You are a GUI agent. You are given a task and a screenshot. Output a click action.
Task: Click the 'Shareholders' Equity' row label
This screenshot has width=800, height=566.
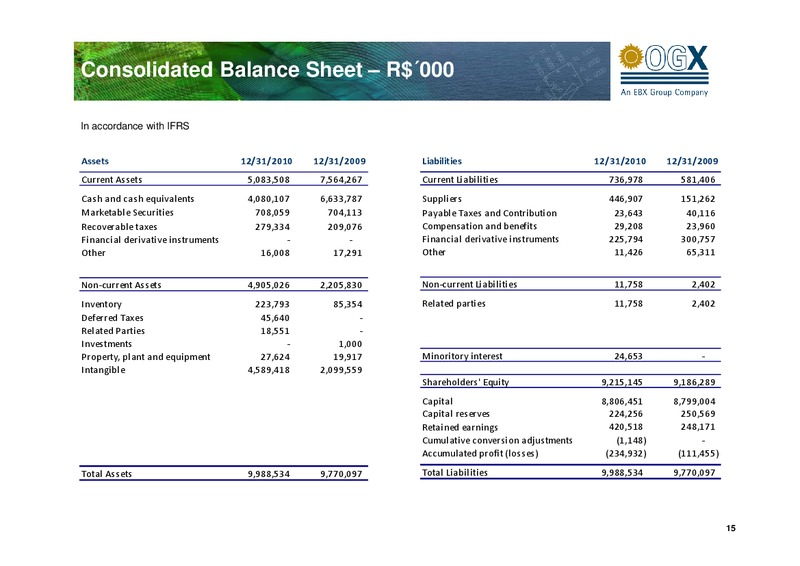pyautogui.click(x=465, y=382)
